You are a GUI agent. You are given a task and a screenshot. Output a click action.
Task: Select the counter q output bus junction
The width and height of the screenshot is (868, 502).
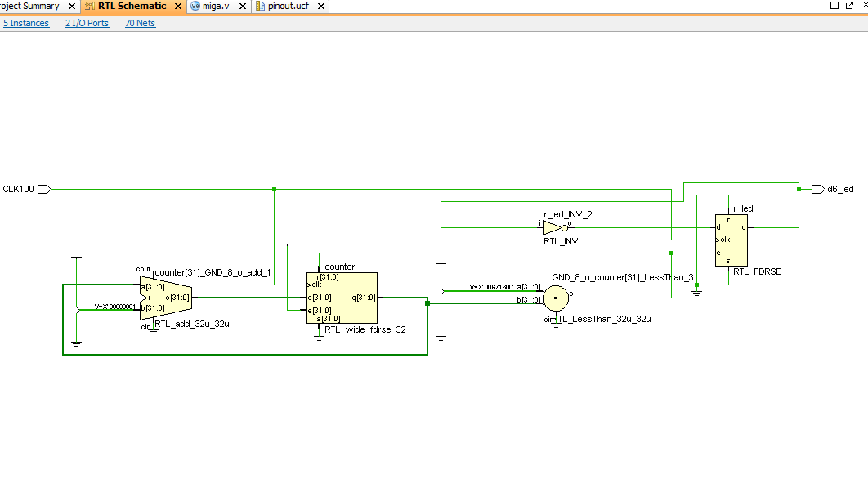pyautogui.click(x=427, y=303)
